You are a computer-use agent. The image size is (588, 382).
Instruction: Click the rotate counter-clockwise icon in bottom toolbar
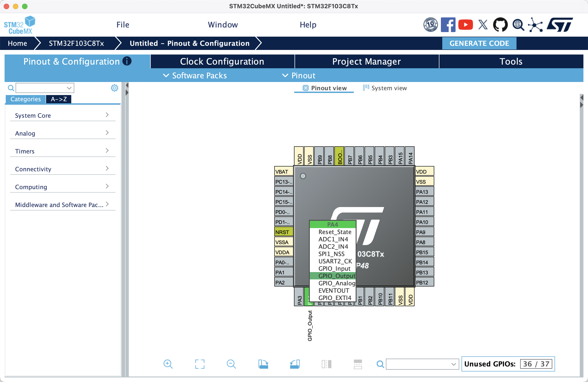pos(295,364)
